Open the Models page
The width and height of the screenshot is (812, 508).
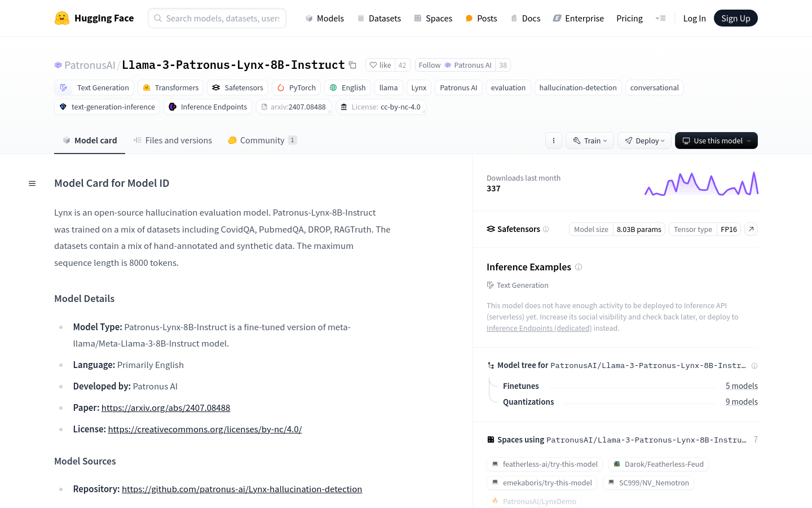tap(324, 18)
